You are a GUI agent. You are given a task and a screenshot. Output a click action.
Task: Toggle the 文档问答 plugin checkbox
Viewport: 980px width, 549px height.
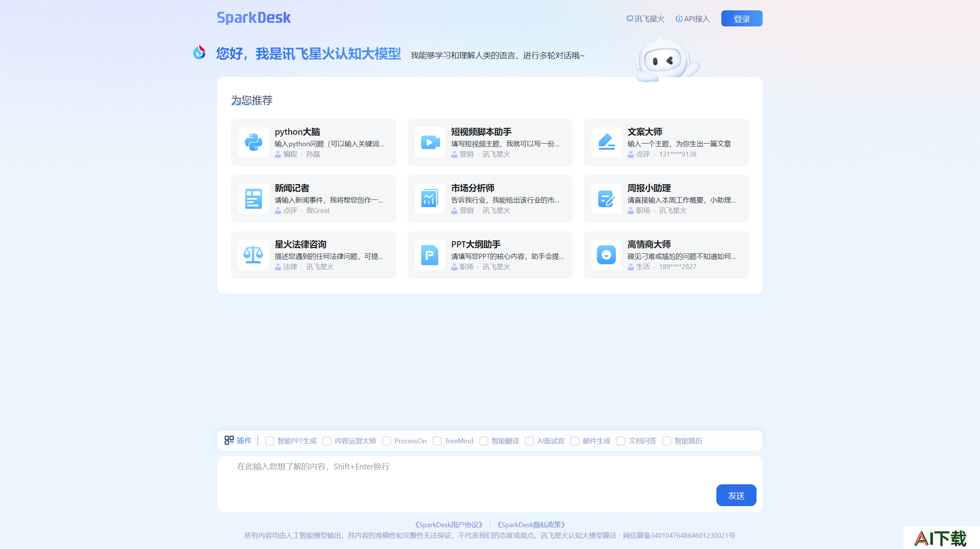[621, 441]
